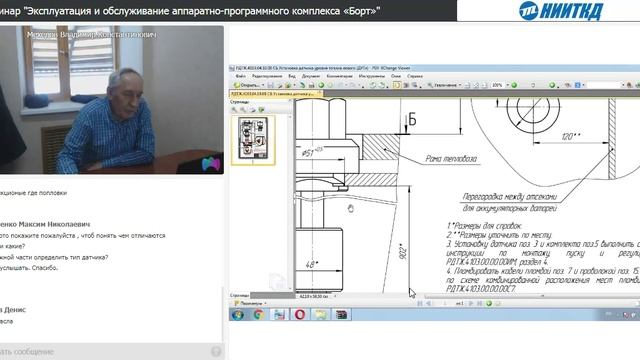This screenshot has width=640, height=360.
Task: Open the Параметры dropdown at the bottom
Action: point(250,303)
